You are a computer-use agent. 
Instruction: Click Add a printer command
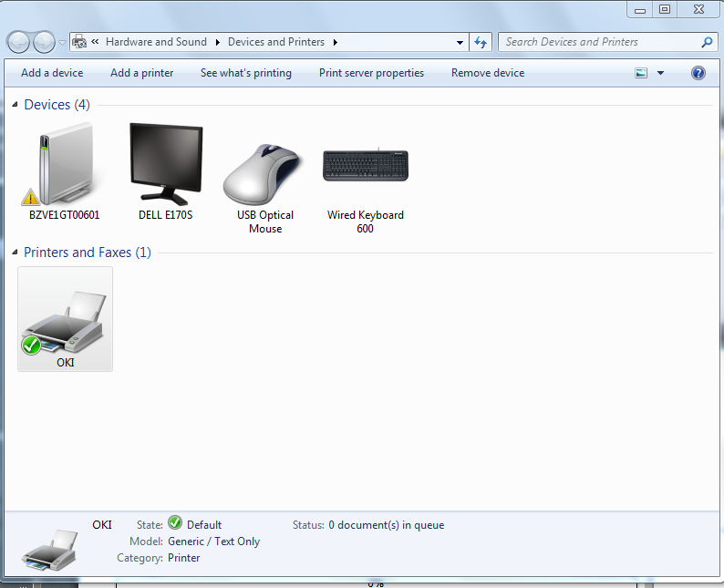pos(141,73)
